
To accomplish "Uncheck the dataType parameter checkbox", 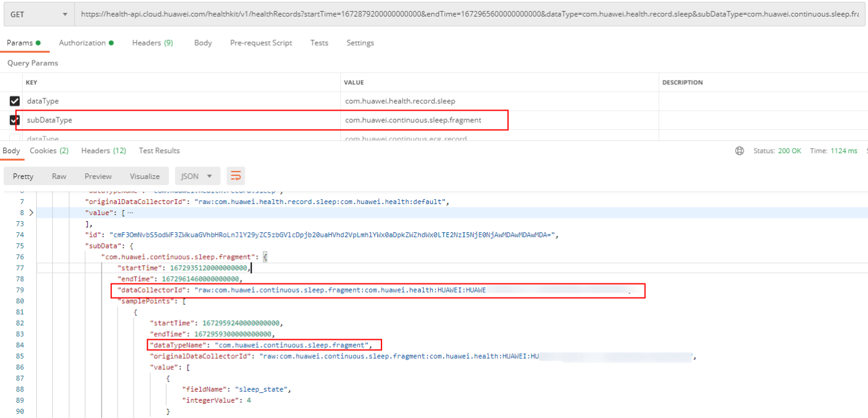I will click(15, 101).
